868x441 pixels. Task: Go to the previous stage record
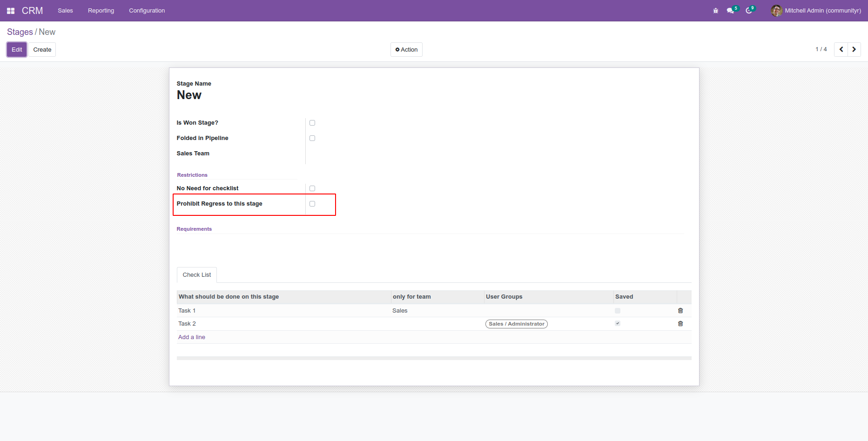[841, 49]
